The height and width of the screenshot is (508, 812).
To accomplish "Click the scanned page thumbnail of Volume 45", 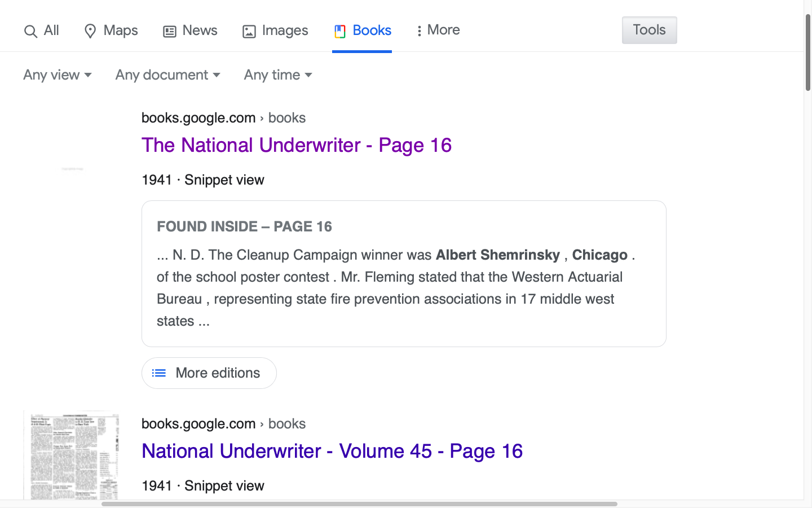I will pyautogui.click(x=72, y=456).
